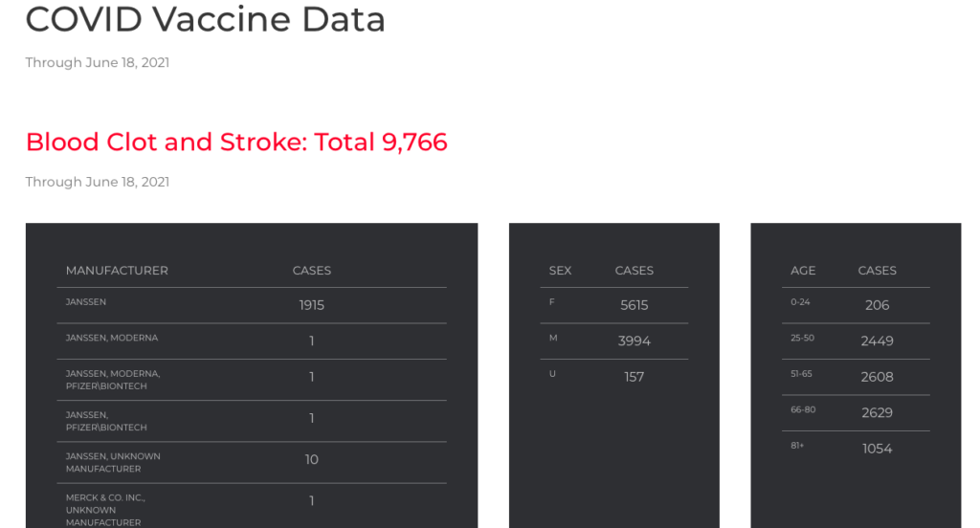This screenshot has height=528, width=980.
Task: Click the 81+ age cases value 1054
Action: coord(877,449)
